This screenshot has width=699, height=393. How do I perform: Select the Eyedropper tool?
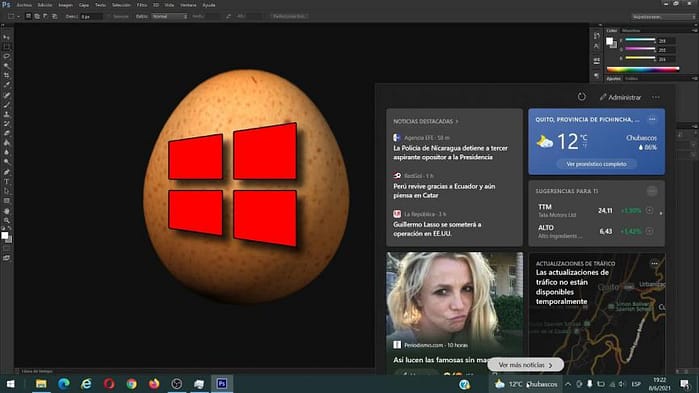pyautogui.click(x=6, y=85)
